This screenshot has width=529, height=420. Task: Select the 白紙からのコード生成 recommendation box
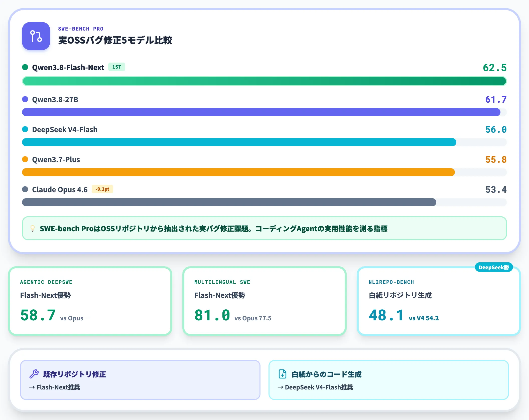389,380
